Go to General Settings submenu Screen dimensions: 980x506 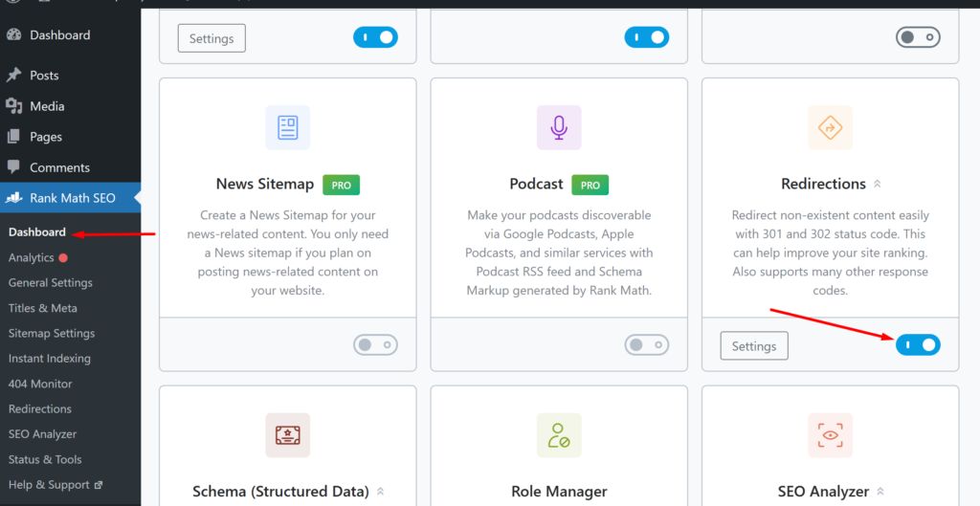pos(51,283)
